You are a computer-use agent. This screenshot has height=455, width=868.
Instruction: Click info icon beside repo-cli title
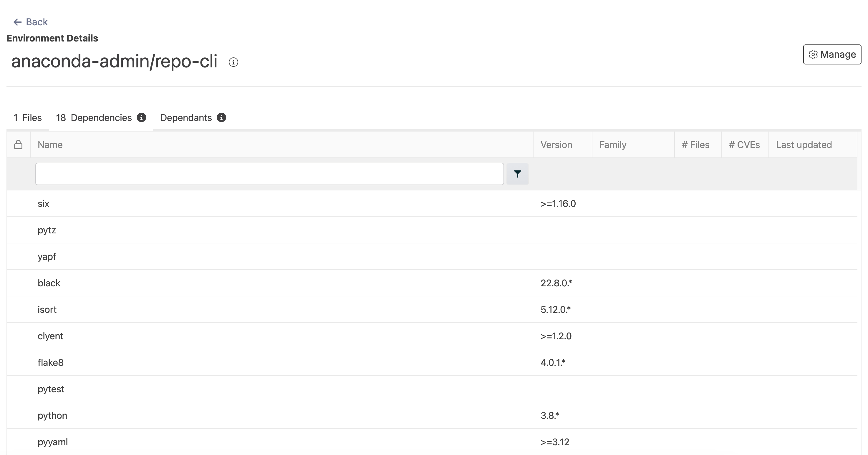(233, 62)
